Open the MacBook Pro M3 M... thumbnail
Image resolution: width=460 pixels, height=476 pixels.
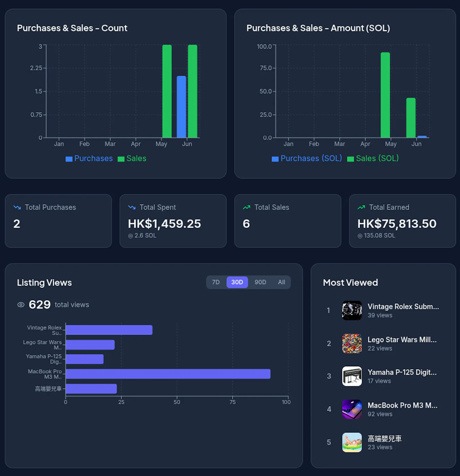pyautogui.click(x=352, y=409)
